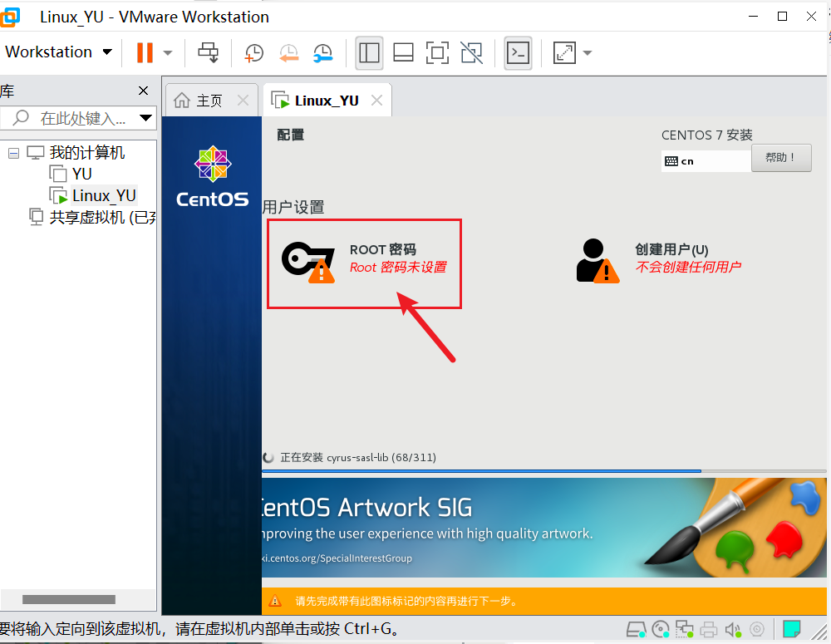
Task: Close the Linux_YU tab
Action: (x=376, y=101)
